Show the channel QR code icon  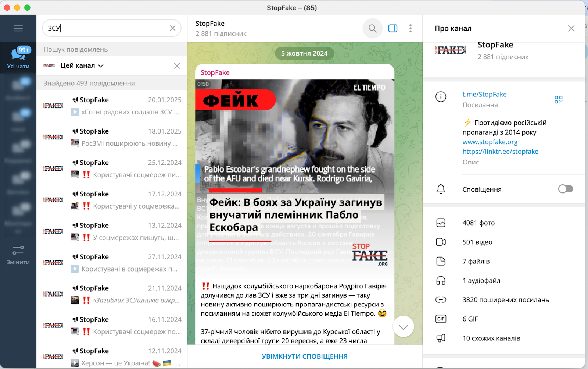tap(559, 100)
